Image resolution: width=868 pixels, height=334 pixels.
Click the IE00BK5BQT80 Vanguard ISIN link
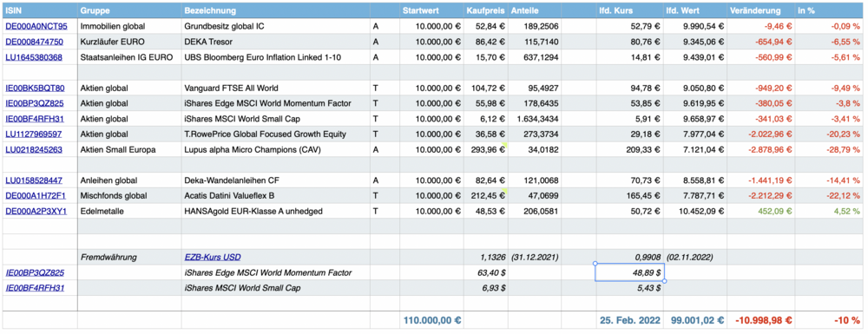tap(35, 88)
